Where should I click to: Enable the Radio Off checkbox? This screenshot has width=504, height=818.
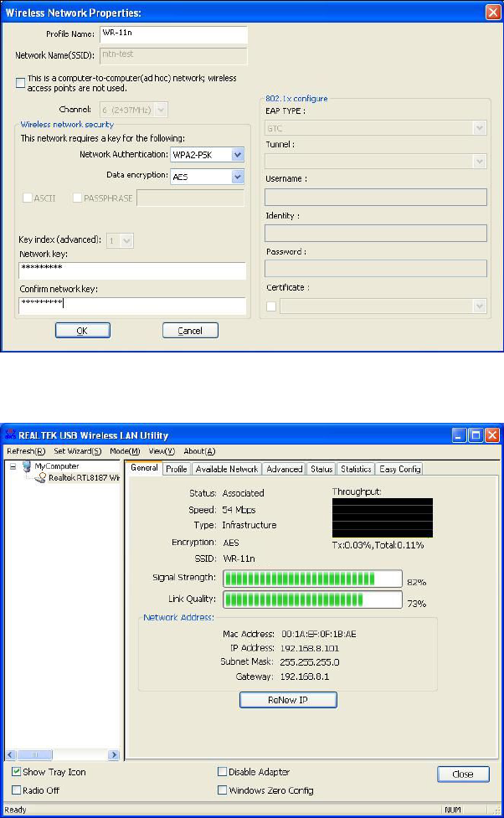(x=16, y=790)
